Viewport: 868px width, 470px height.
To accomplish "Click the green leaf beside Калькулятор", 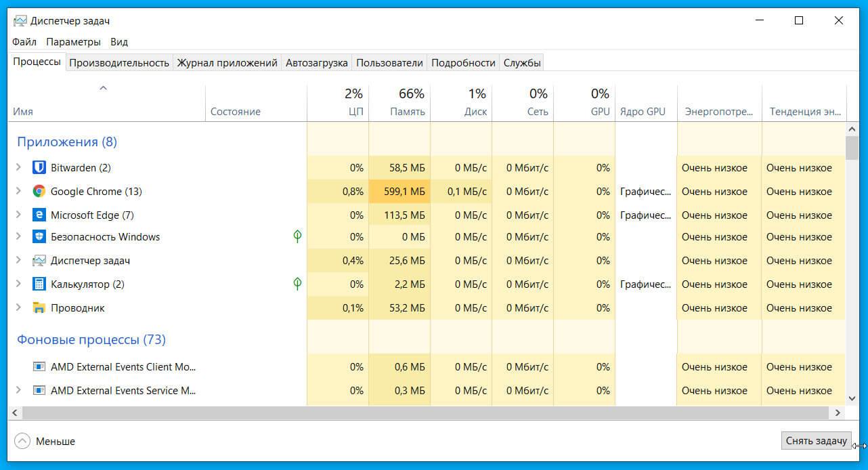I will (297, 284).
